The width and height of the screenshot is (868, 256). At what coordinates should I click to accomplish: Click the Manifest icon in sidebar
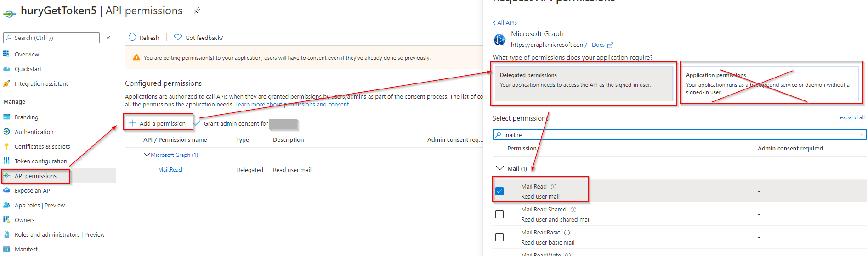pos(6,249)
